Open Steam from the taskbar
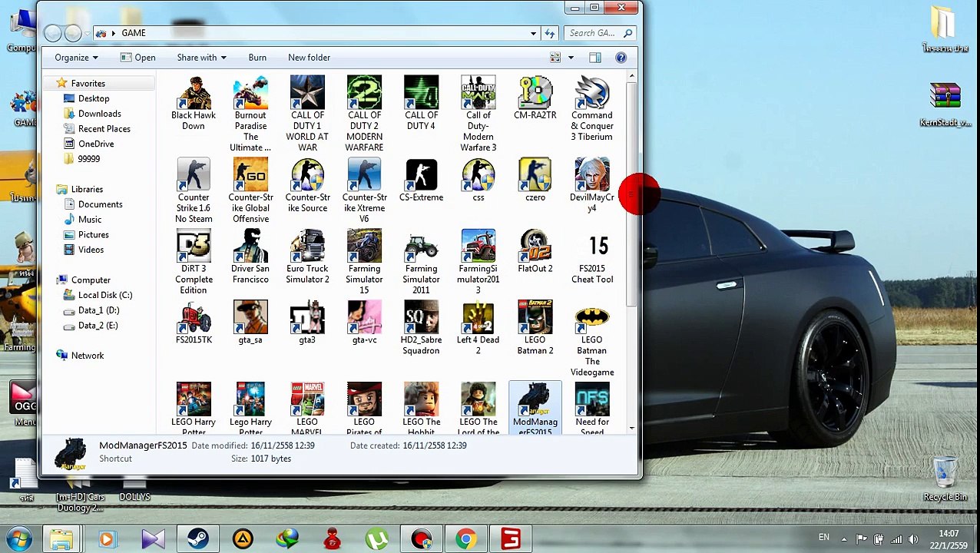 point(197,539)
